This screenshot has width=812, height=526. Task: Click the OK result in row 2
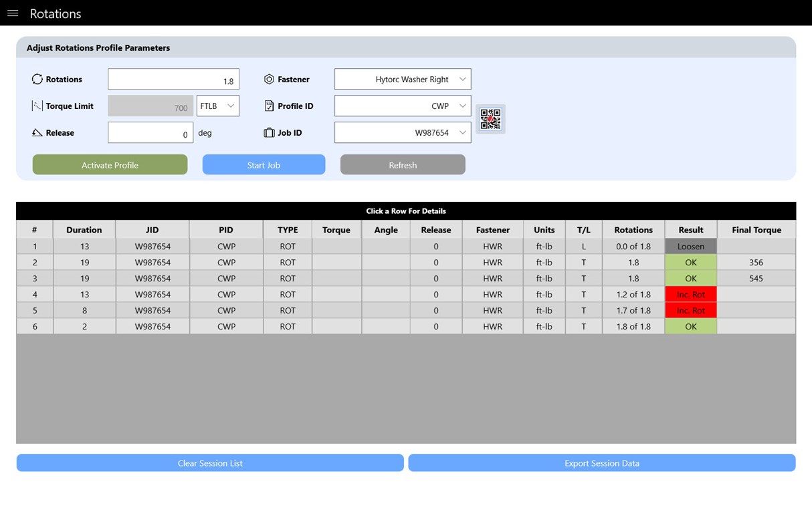point(691,262)
